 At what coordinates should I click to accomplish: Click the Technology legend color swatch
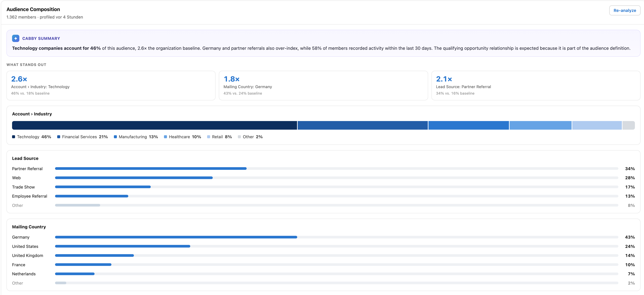click(x=14, y=137)
